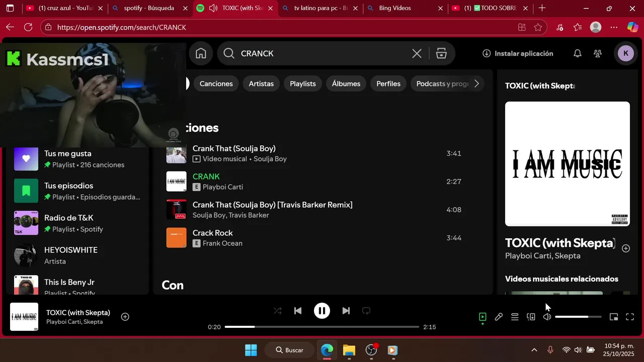Open HEYOISWHITE artist in library
The image size is (644, 362).
[x=78, y=255]
